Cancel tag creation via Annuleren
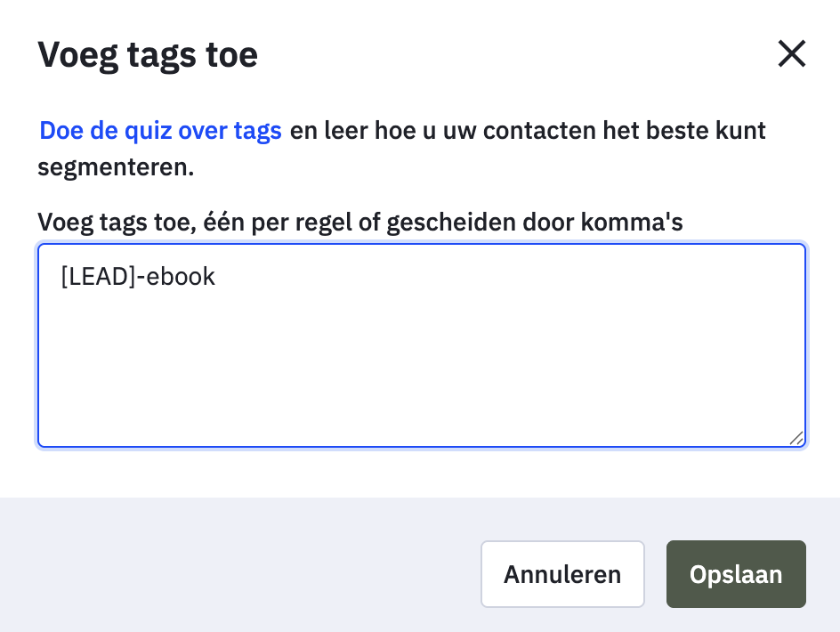The width and height of the screenshot is (840, 632). [562, 574]
